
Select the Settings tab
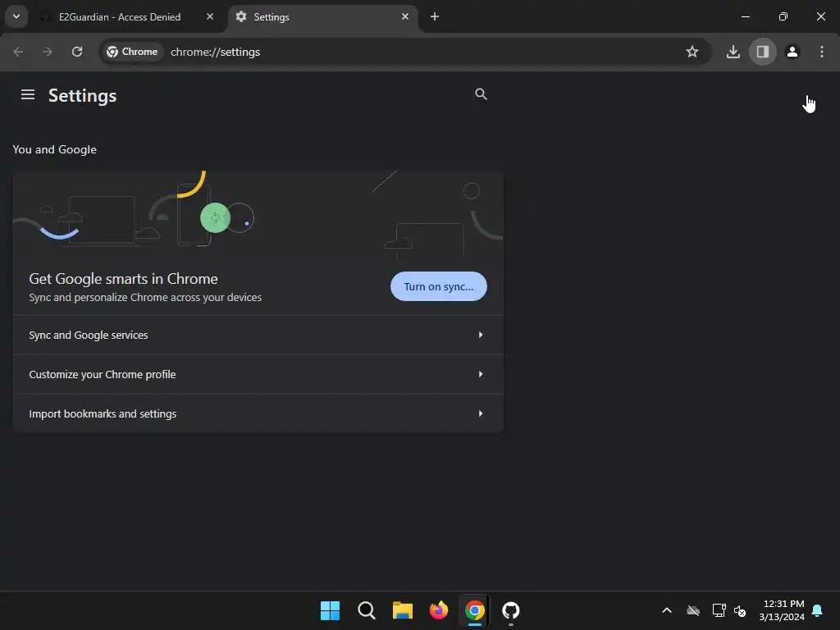(x=323, y=17)
